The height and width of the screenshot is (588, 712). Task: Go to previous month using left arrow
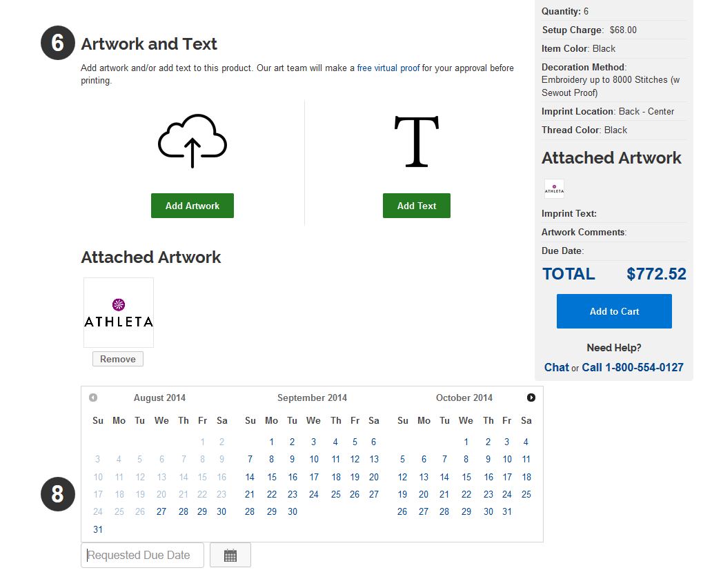(93, 398)
